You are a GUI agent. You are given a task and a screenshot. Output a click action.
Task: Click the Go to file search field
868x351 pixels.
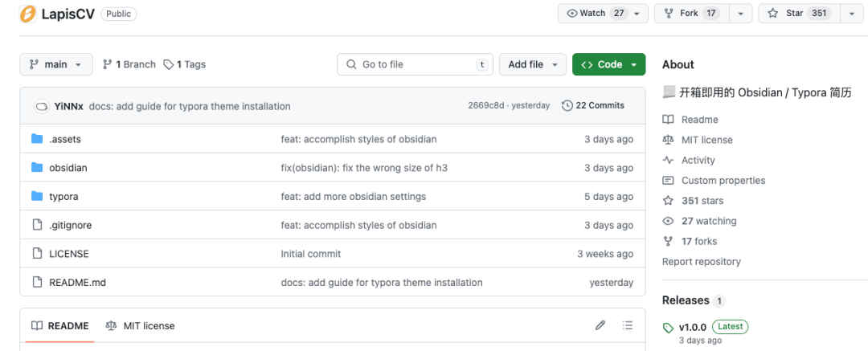click(x=415, y=64)
